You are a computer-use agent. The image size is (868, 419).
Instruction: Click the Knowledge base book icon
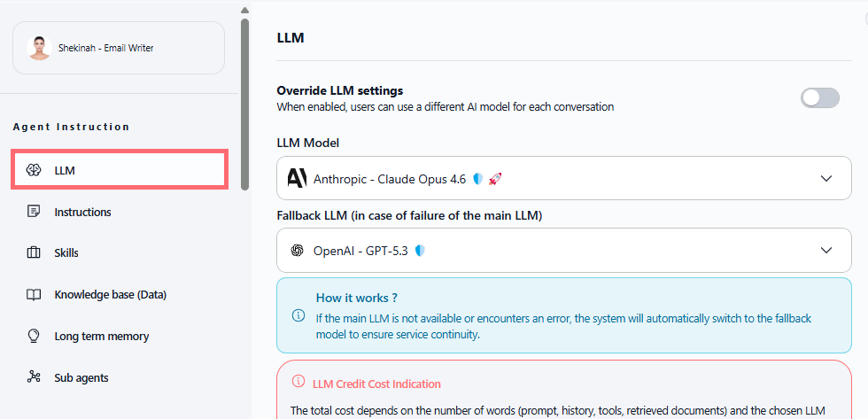coord(35,295)
